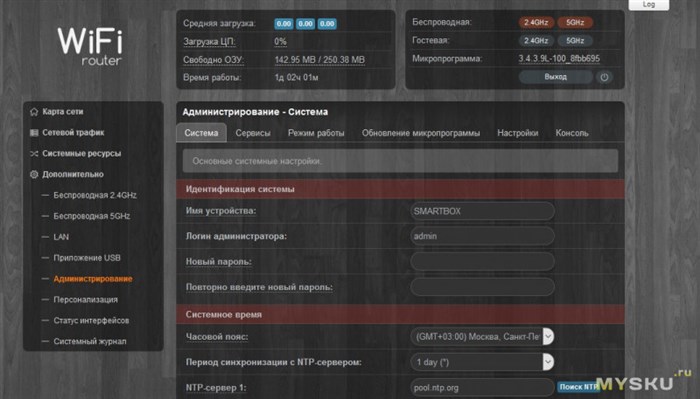Toggle the guest (Гостевая) 5GHz badge

pos(575,41)
